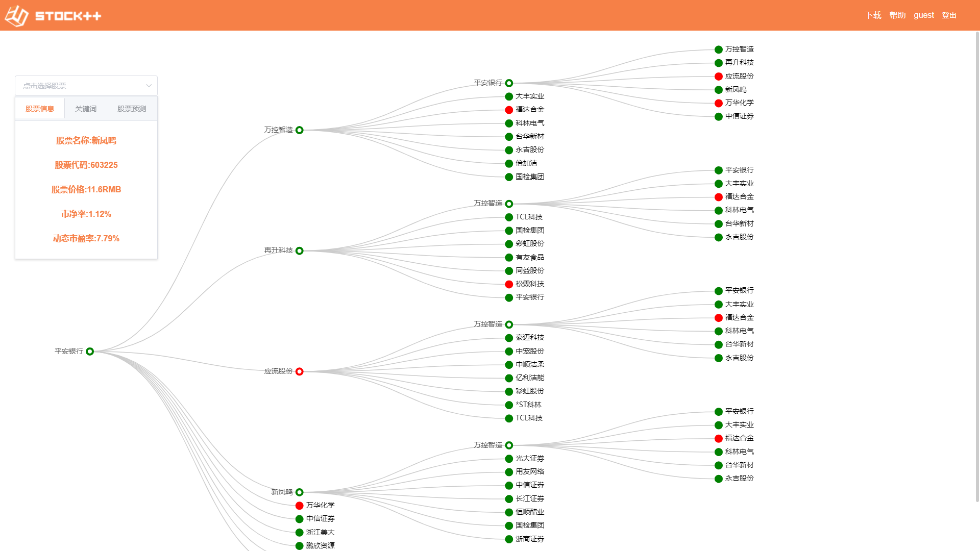980x551 pixels.
Task: Select the green 中顺洁柔 node
Action: pyautogui.click(x=509, y=365)
